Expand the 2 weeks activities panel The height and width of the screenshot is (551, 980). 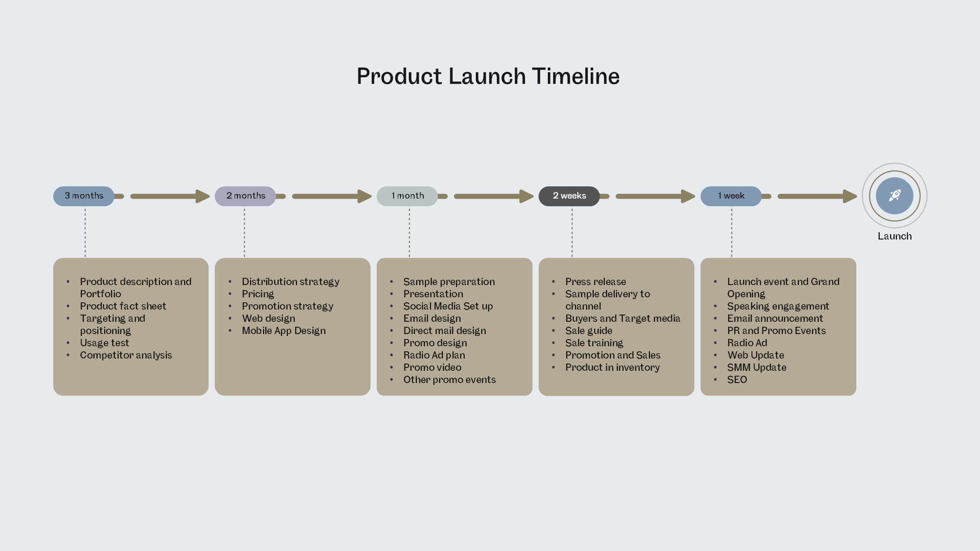tap(569, 195)
